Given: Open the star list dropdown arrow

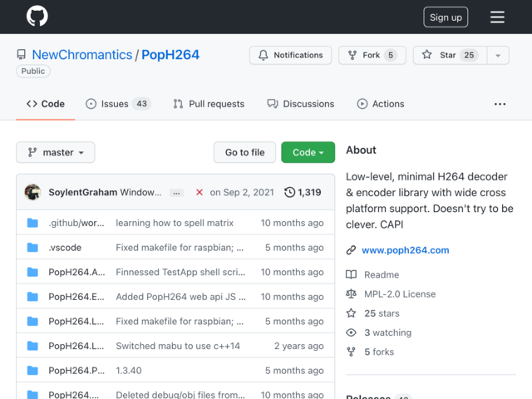Looking at the screenshot, I should pyautogui.click(x=498, y=56).
